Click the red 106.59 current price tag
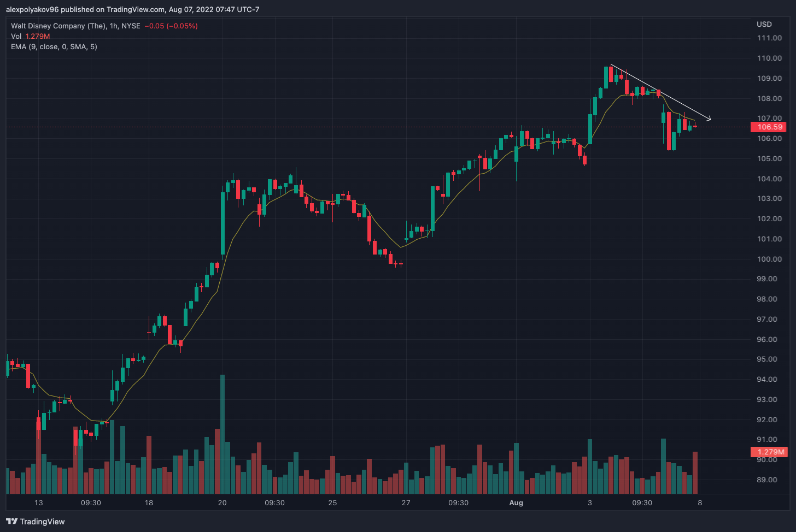This screenshot has height=532, width=796. [768, 127]
